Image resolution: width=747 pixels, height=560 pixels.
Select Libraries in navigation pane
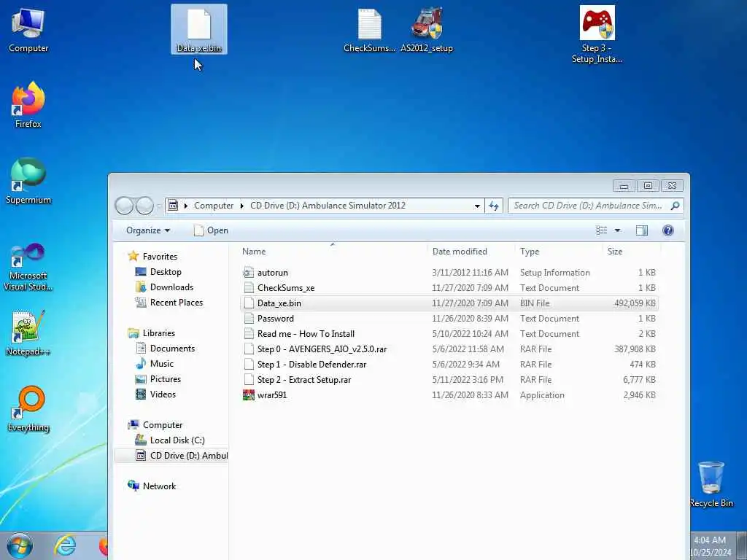pos(158,332)
